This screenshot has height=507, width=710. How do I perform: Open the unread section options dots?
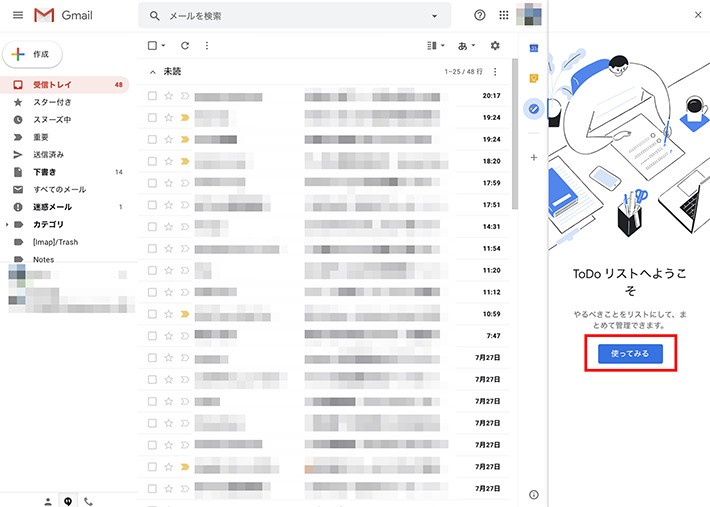pyautogui.click(x=495, y=72)
